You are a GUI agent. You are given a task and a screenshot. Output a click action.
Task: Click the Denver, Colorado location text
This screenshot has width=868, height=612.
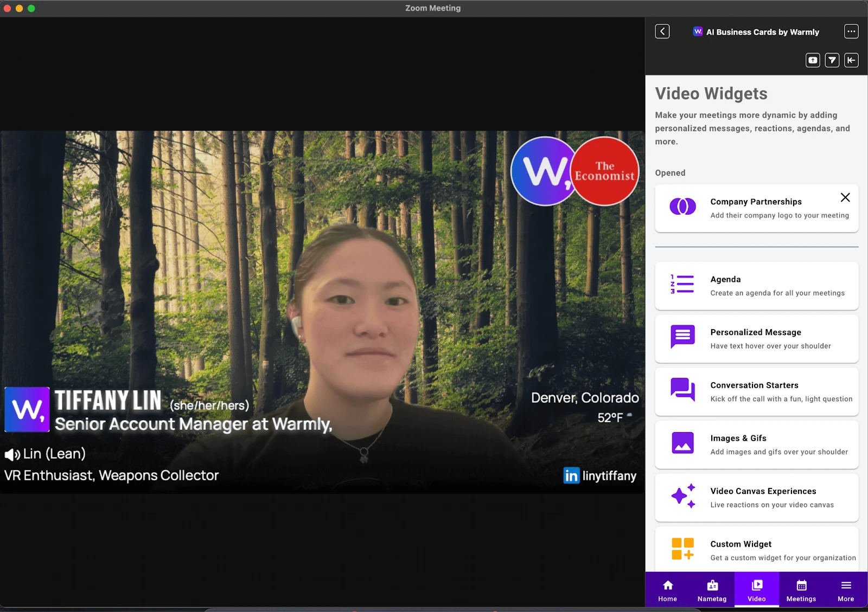(x=585, y=398)
